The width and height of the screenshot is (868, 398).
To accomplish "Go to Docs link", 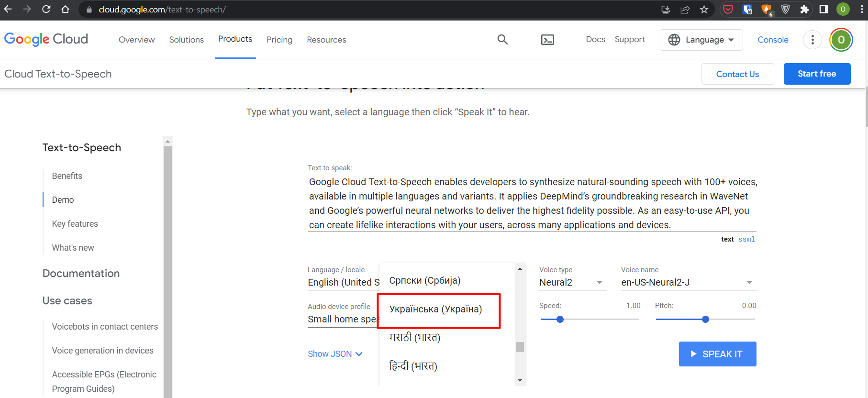I will click(x=596, y=40).
